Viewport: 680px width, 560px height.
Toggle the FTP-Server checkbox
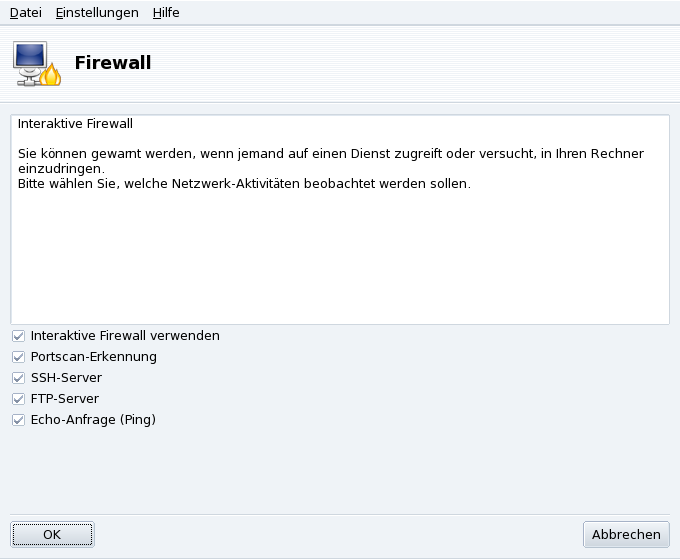(18, 399)
